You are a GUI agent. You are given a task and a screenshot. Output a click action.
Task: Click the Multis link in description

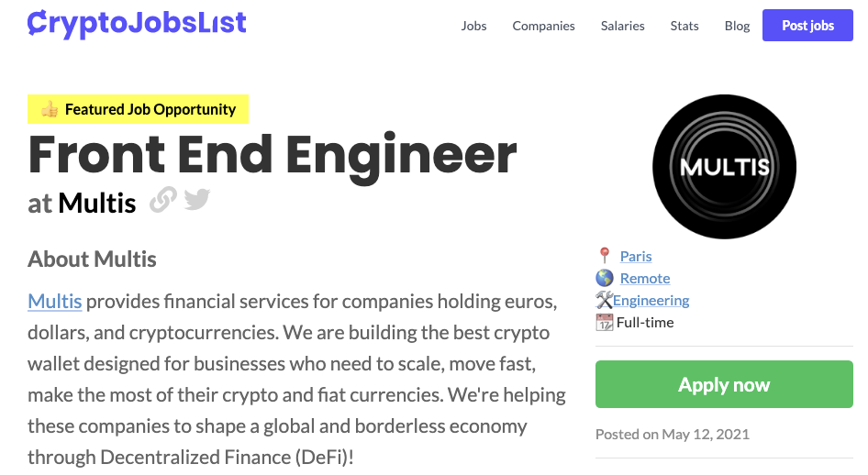[x=55, y=302]
